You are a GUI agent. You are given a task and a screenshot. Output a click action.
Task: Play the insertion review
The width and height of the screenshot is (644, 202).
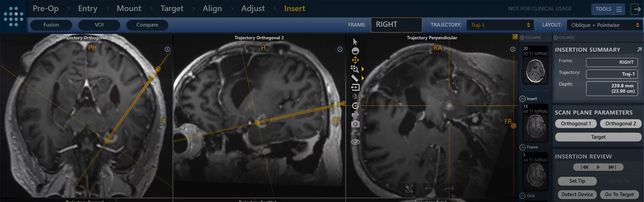point(598,167)
